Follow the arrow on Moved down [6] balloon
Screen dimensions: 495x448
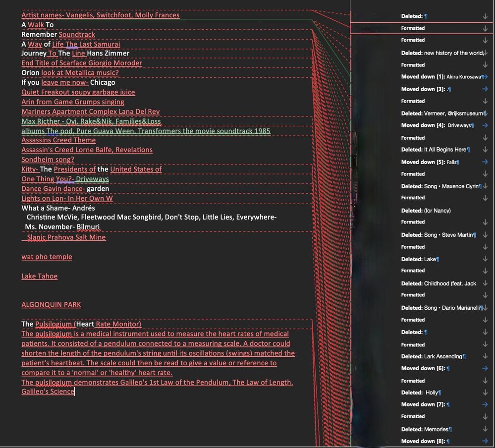tap(485, 368)
